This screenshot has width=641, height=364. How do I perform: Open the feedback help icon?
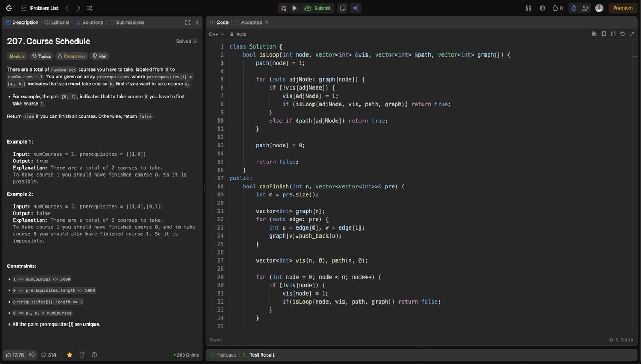[x=95, y=355]
